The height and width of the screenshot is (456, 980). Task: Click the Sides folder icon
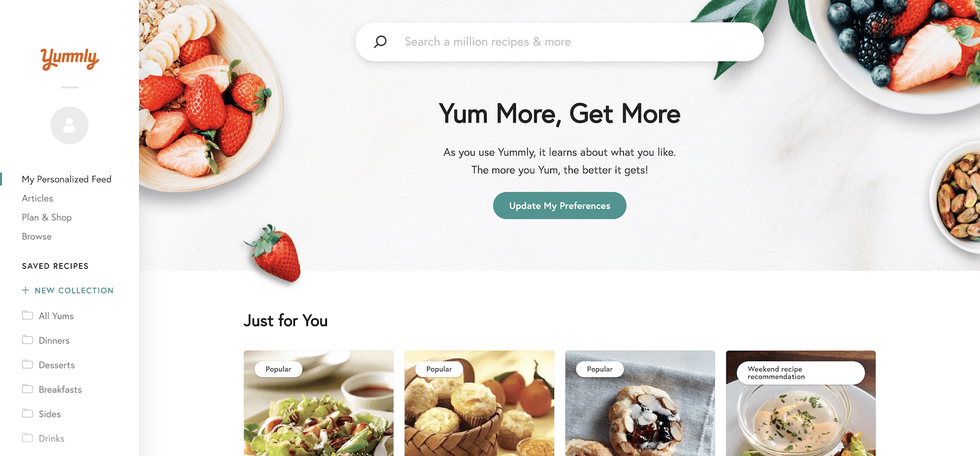(27, 413)
